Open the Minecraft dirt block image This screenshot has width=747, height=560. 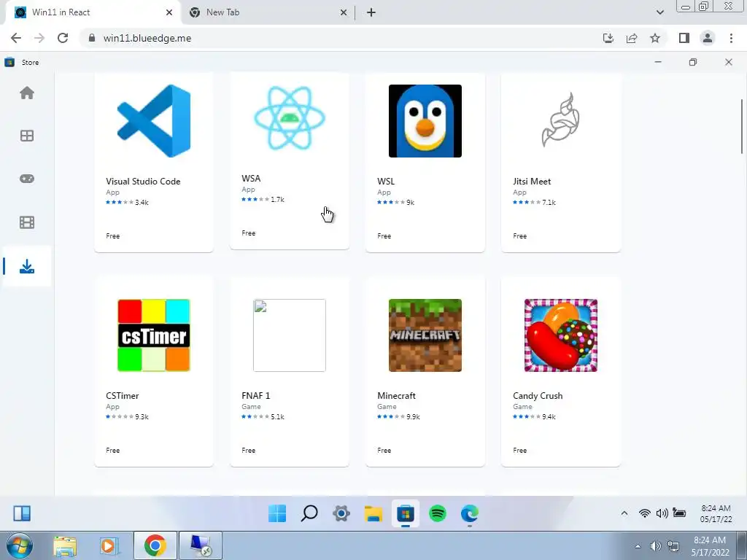tap(425, 335)
